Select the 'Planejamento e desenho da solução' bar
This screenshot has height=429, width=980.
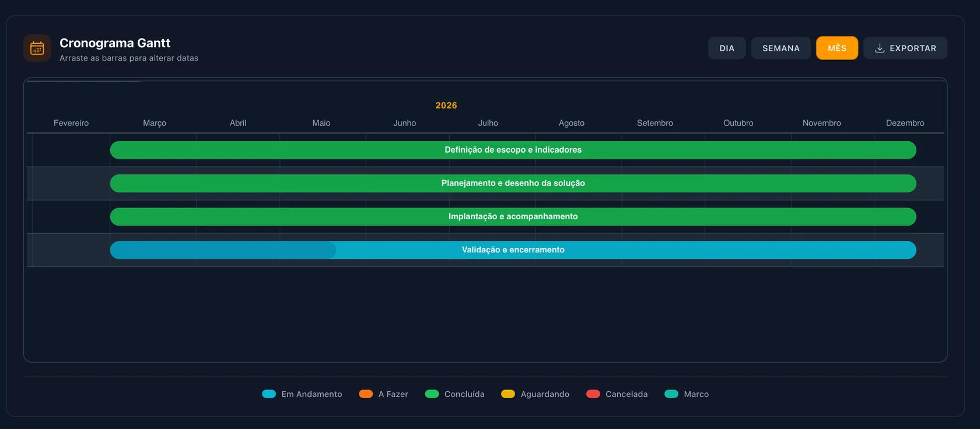[513, 184]
